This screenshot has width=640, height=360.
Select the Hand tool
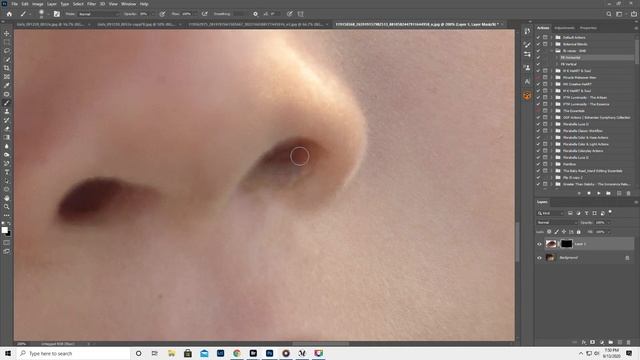(7, 198)
